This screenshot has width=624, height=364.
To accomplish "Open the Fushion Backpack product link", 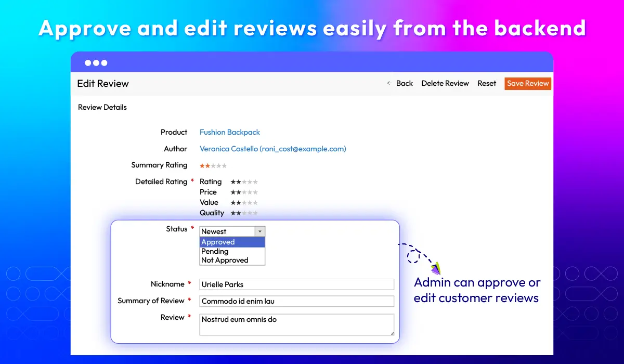I will tap(230, 132).
